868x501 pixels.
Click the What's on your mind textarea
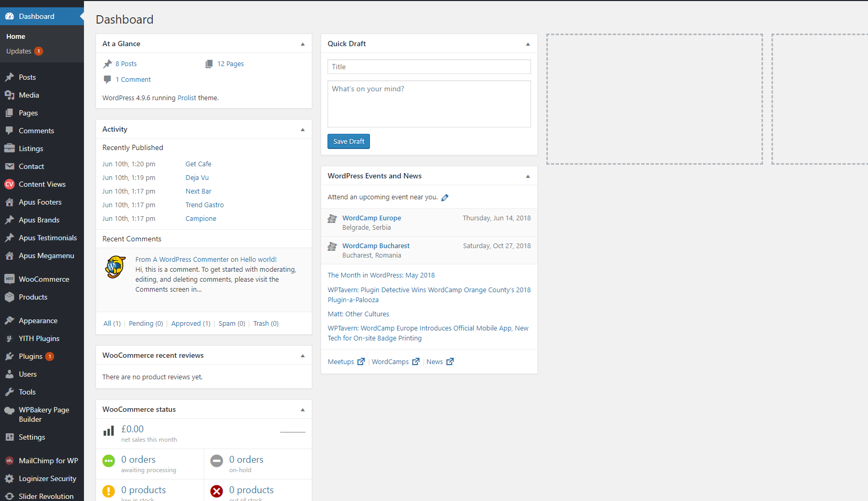pos(429,104)
